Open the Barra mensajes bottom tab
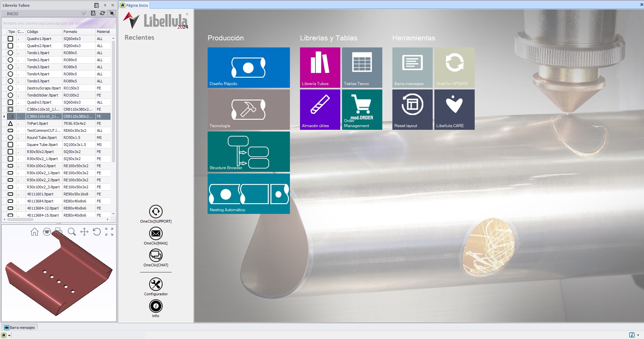The image size is (644, 339). 20,328
